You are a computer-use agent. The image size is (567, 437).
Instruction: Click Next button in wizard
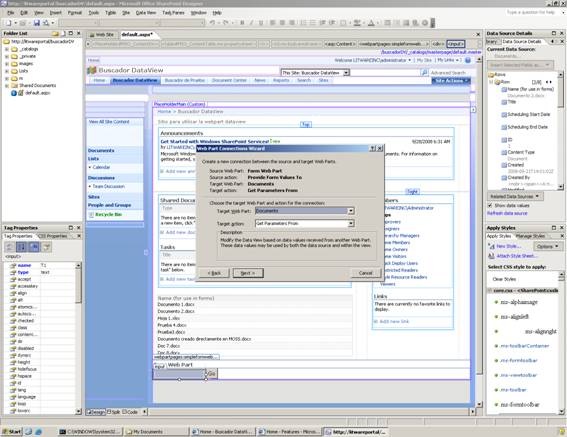248,273
